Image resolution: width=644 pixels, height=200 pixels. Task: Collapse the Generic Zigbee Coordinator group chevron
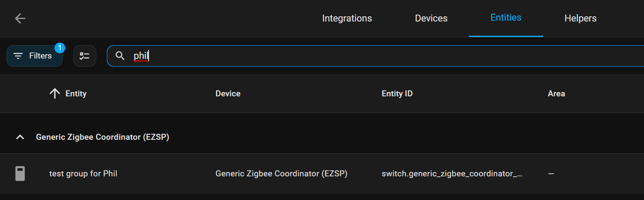[20, 137]
